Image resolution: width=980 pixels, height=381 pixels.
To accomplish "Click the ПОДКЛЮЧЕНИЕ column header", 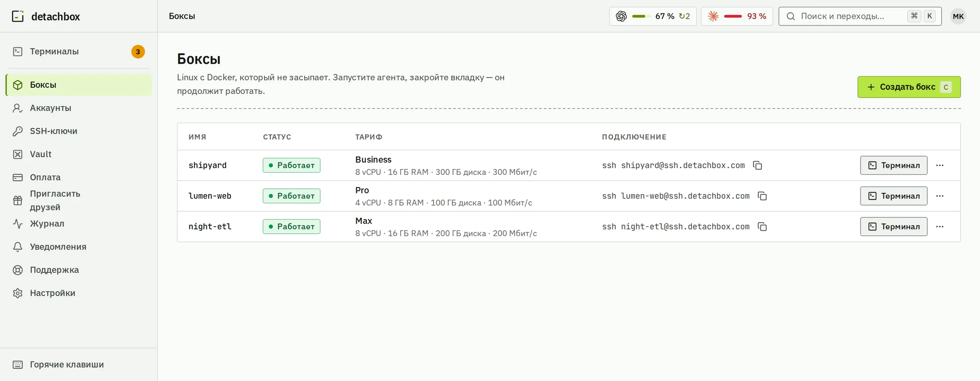I will [634, 137].
